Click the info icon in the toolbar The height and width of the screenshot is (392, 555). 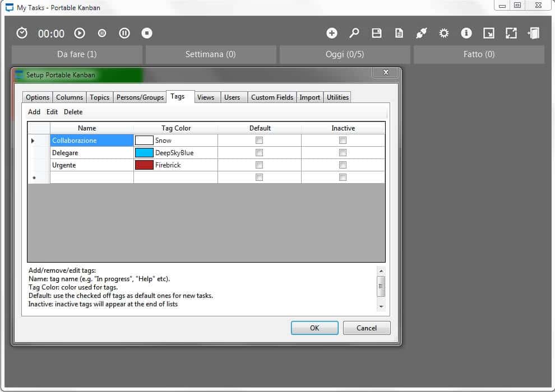click(x=466, y=33)
